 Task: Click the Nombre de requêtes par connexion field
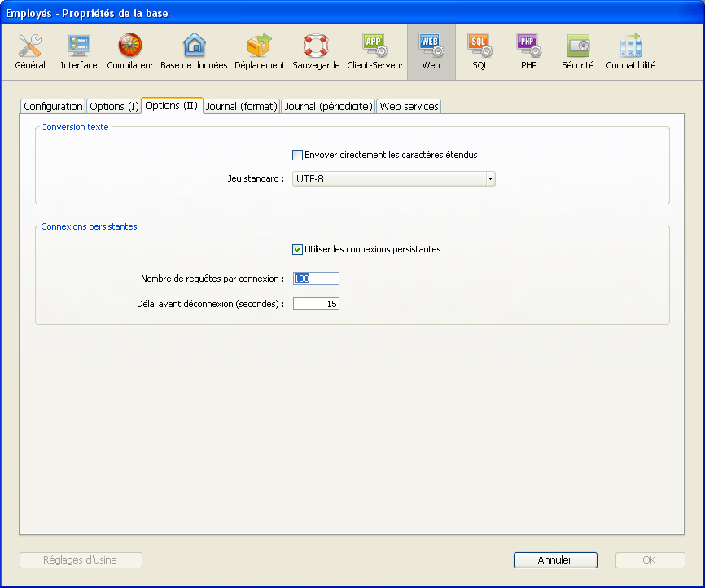[x=316, y=279]
